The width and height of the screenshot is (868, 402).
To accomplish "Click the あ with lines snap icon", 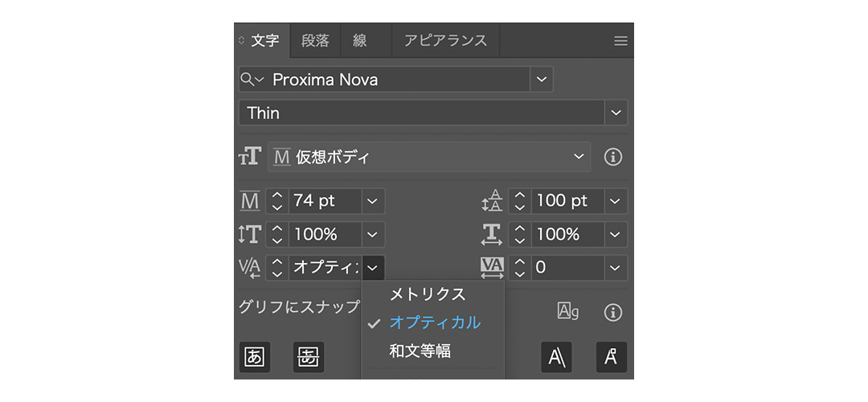I will pos(309,357).
